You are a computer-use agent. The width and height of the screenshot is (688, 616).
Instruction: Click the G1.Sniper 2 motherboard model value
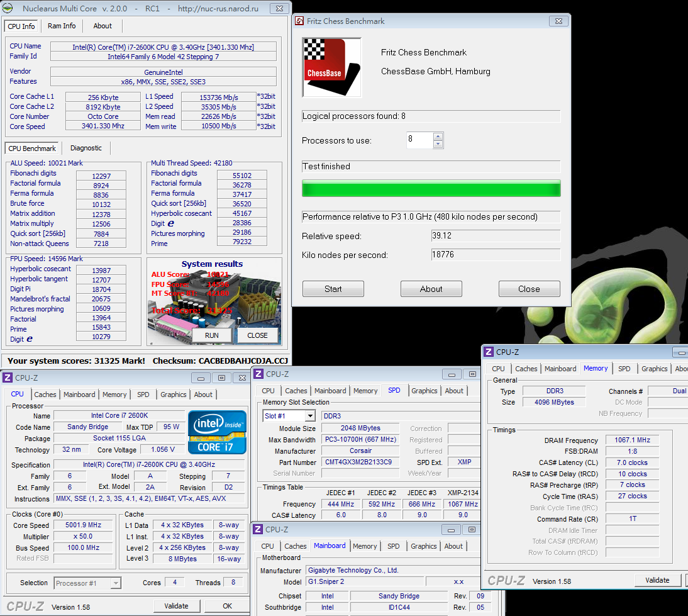tap(365, 581)
